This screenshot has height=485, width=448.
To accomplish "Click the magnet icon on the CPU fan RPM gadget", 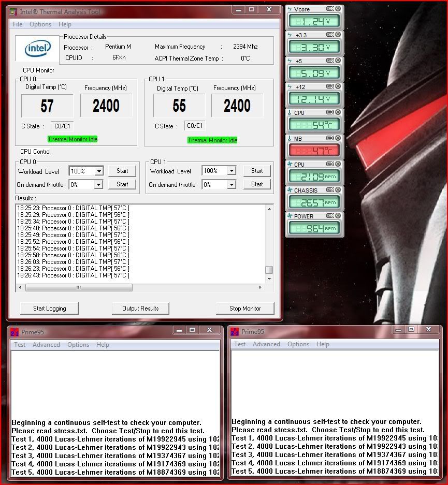I will point(330,164).
